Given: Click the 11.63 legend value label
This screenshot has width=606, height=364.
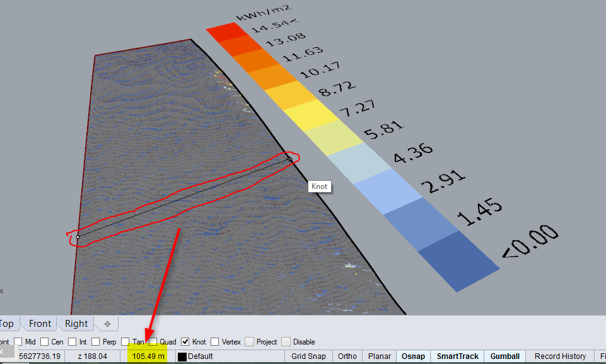Looking at the screenshot, I should point(303,54).
